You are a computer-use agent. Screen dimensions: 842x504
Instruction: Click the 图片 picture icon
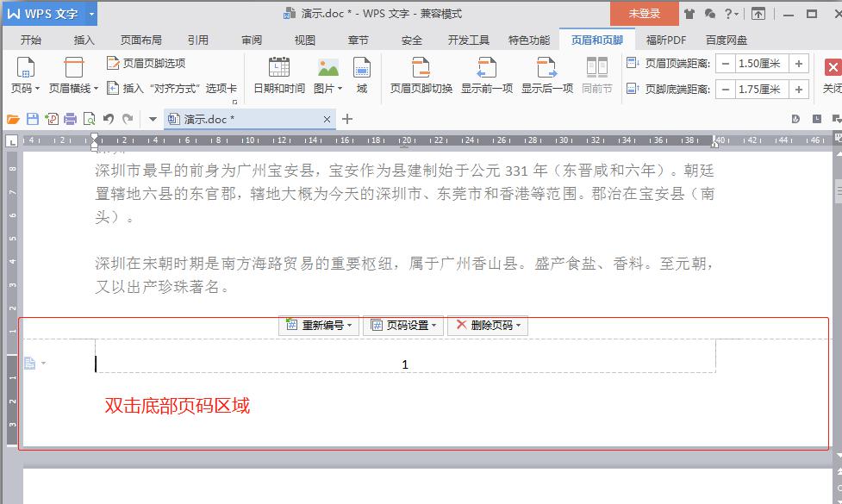(328, 67)
